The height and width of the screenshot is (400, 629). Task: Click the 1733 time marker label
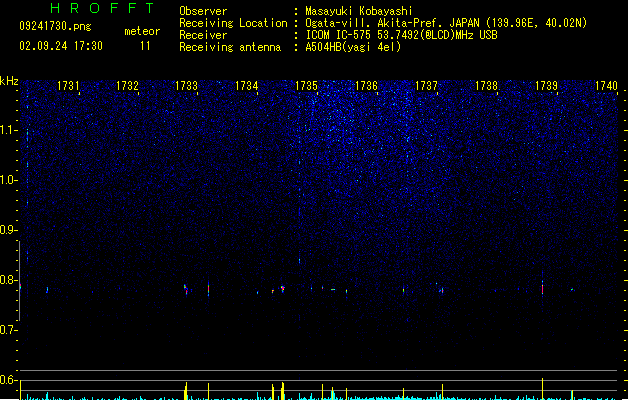pyautogui.click(x=187, y=86)
